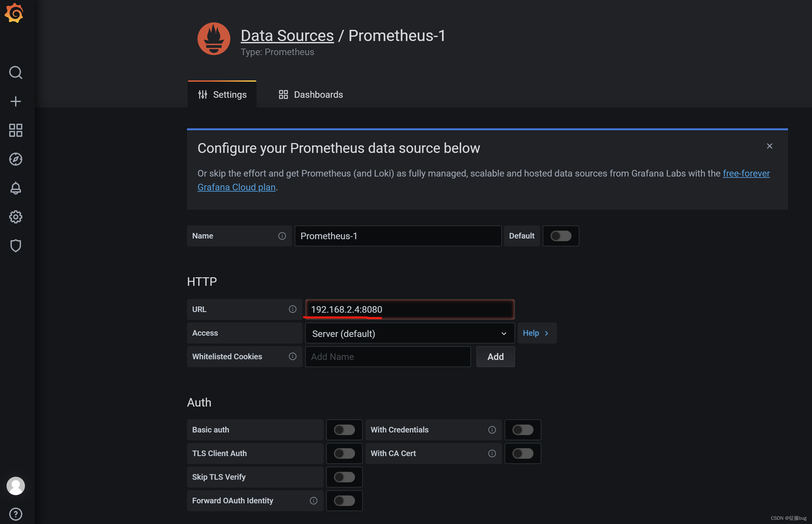Screen dimensions: 812x524
Task: Click the Explore compass icon in sidebar
Action: (16, 159)
